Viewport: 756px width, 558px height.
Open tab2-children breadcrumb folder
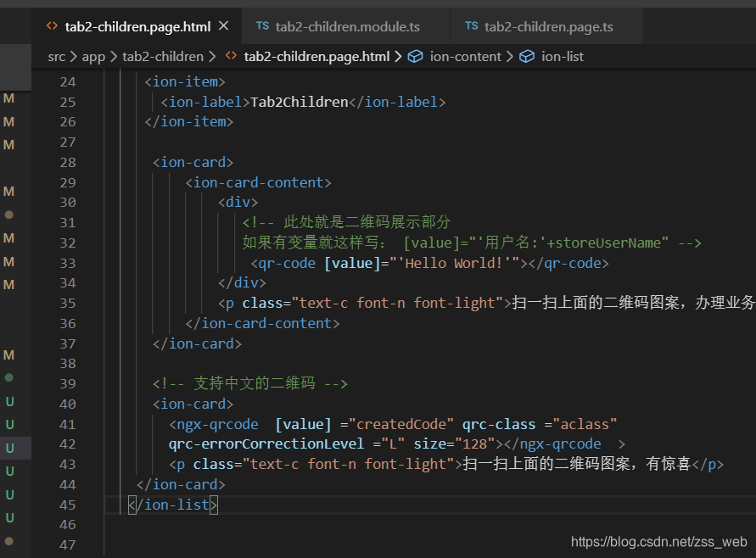pyautogui.click(x=163, y=57)
